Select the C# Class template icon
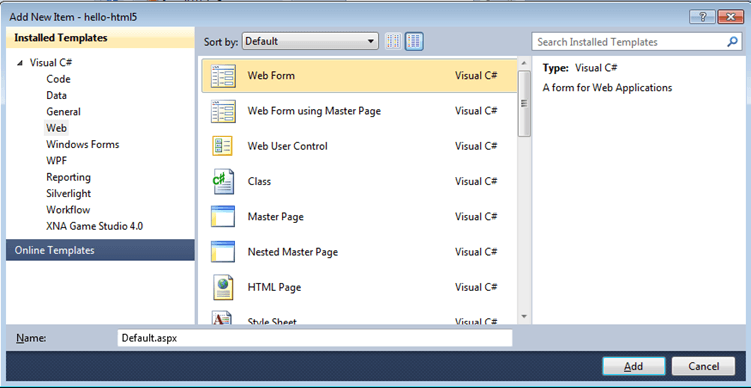Image resolution: width=751 pixels, height=388 pixels. [x=223, y=182]
